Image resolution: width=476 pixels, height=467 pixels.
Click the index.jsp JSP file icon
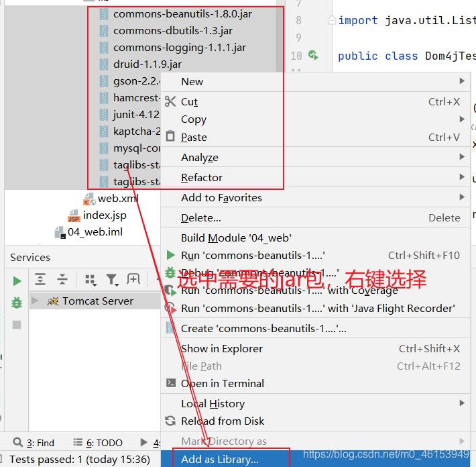tap(74, 216)
